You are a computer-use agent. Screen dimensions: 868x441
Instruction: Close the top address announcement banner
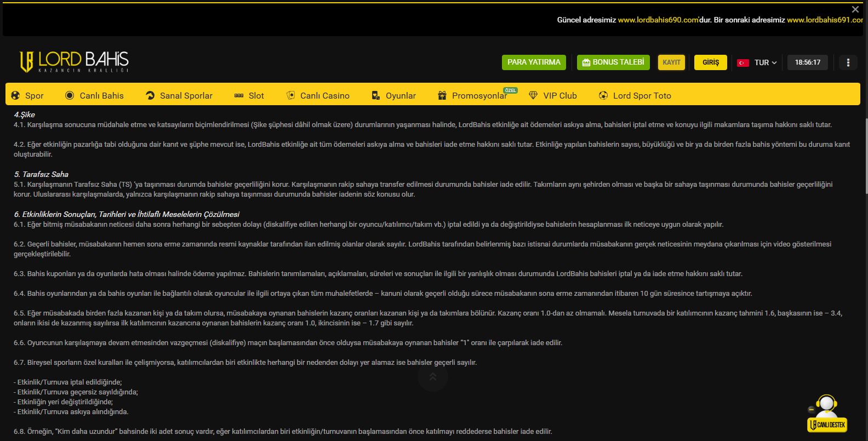coord(855,9)
